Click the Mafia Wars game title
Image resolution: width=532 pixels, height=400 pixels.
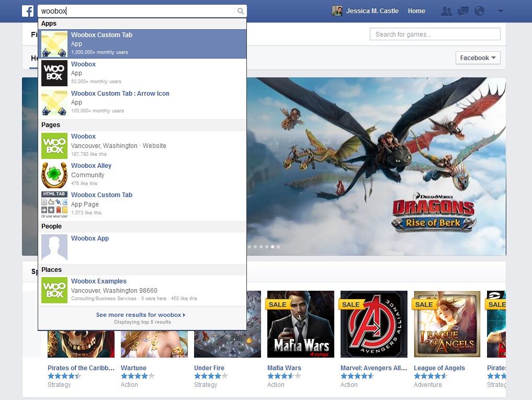(284, 368)
